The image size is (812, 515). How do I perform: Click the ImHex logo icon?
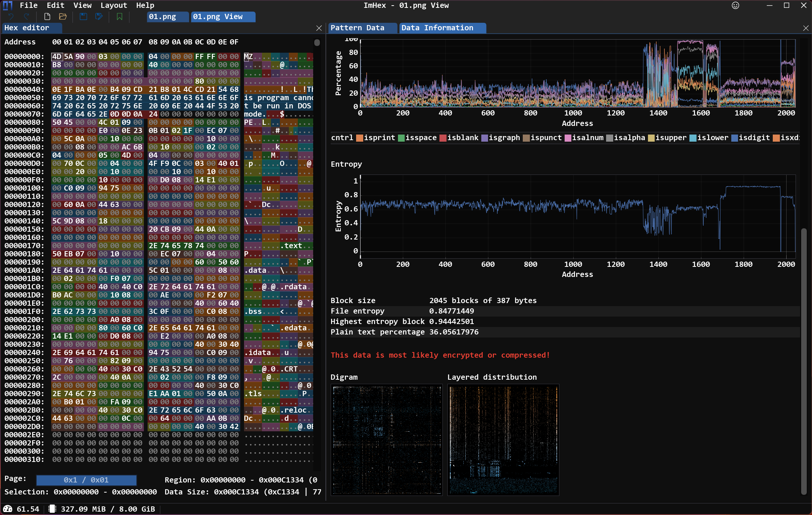(x=7, y=5)
